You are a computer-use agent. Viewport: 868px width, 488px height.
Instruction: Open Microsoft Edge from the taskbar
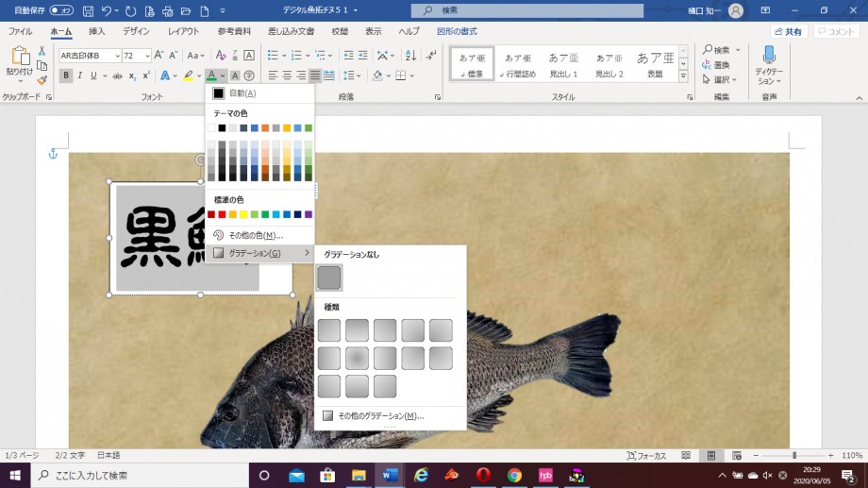coord(422,475)
